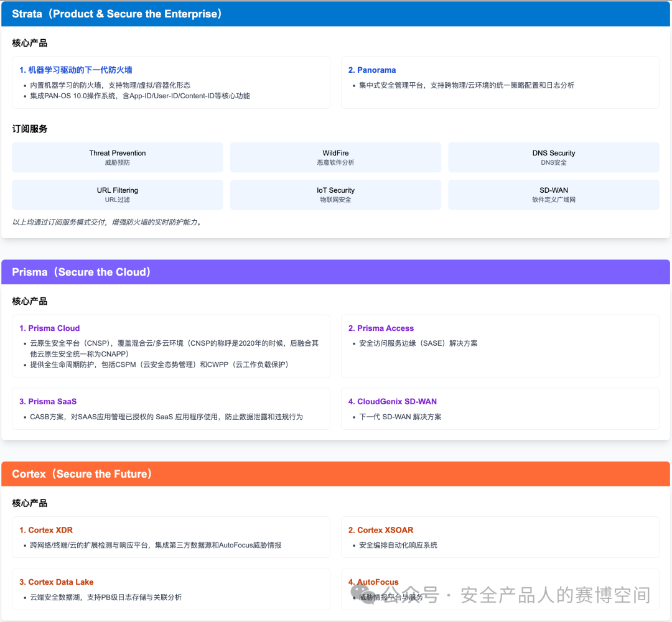Select the IoT Security subscription tile
The image size is (672, 622).
pyautogui.click(x=335, y=195)
